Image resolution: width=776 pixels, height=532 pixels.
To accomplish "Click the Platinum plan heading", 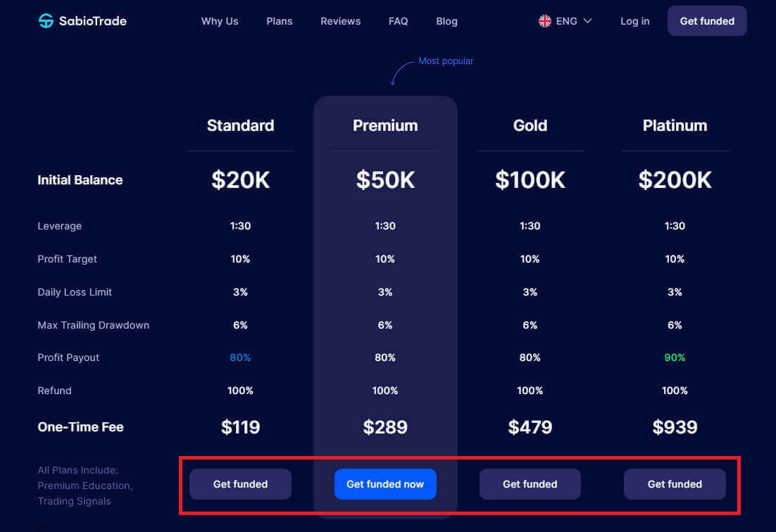I will pyautogui.click(x=675, y=125).
